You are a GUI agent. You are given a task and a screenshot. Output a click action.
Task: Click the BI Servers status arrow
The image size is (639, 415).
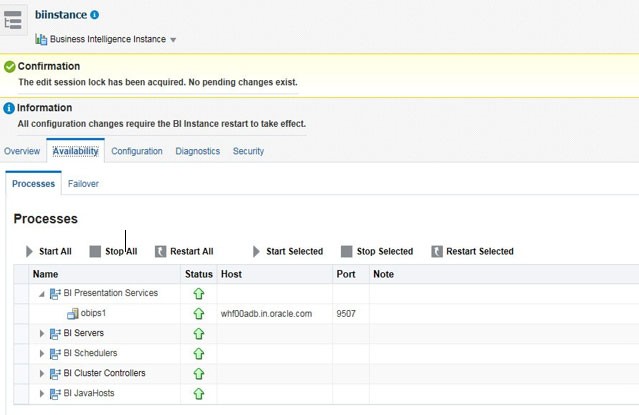pyautogui.click(x=198, y=333)
